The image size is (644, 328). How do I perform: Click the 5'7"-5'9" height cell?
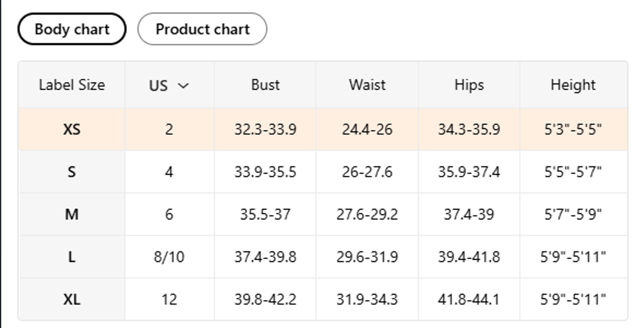(574, 214)
